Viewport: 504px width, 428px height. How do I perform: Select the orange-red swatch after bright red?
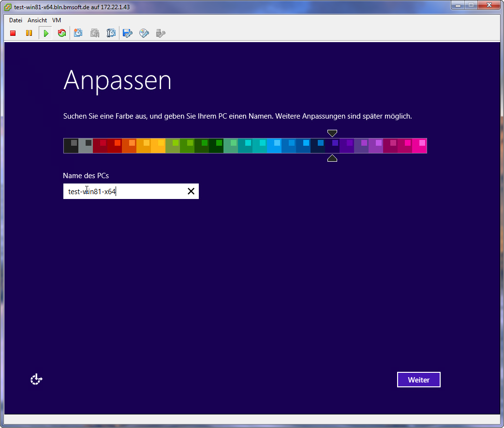[x=129, y=146]
